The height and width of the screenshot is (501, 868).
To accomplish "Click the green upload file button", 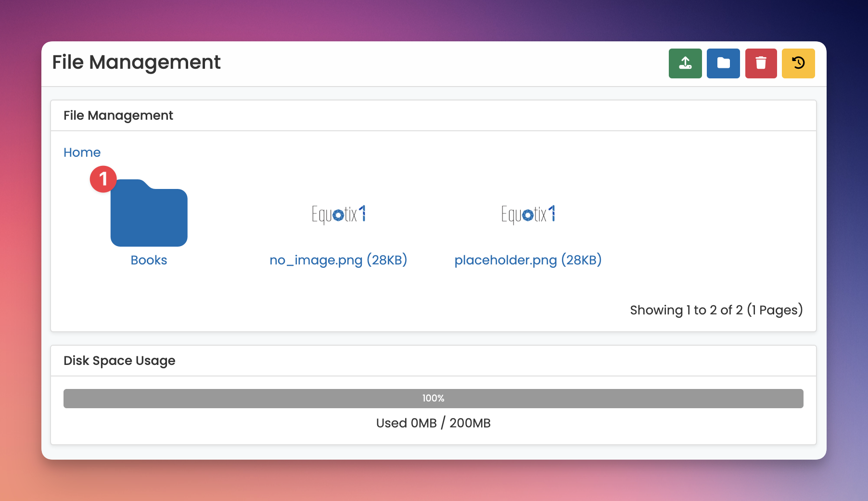I will click(x=685, y=63).
